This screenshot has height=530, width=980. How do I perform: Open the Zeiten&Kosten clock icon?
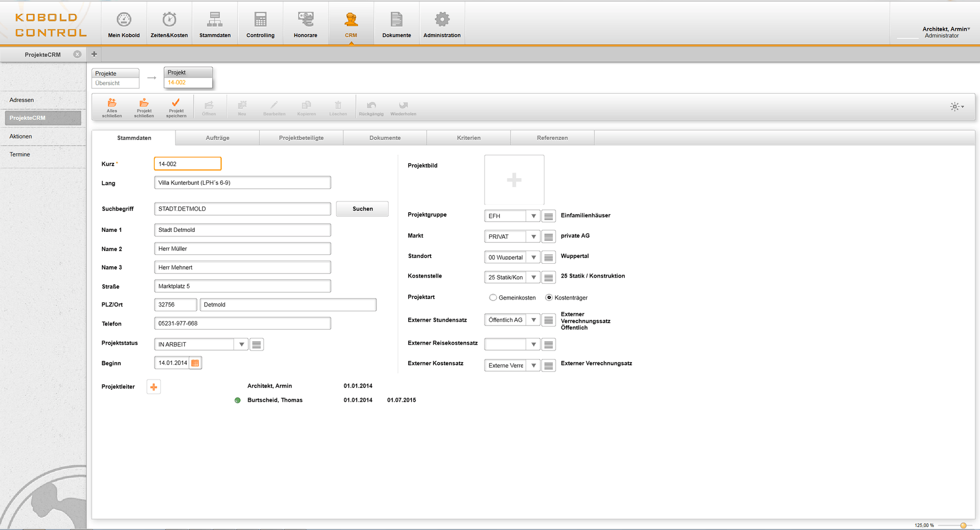point(169,20)
